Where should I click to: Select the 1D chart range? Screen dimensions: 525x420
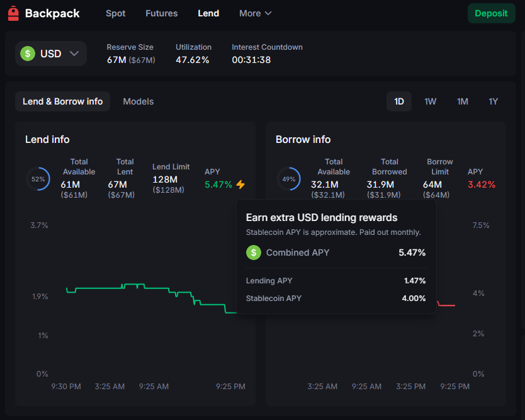[x=399, y=101]
